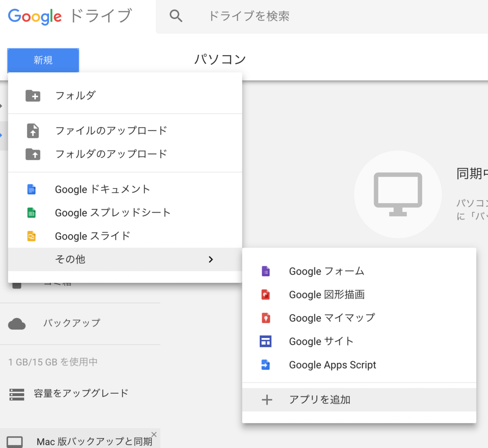Click the blue Google Docs icon
This screenshot has width=488, height=448.
[31, 189]
